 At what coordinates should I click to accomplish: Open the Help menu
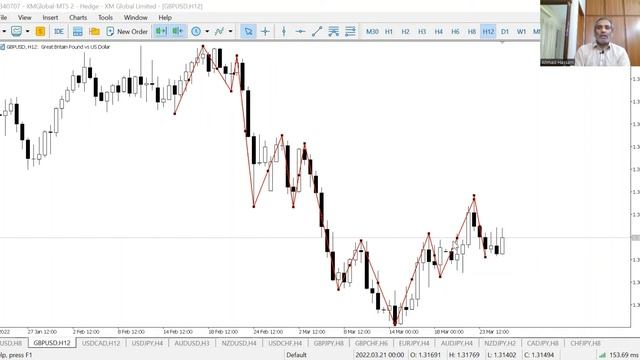165,18
